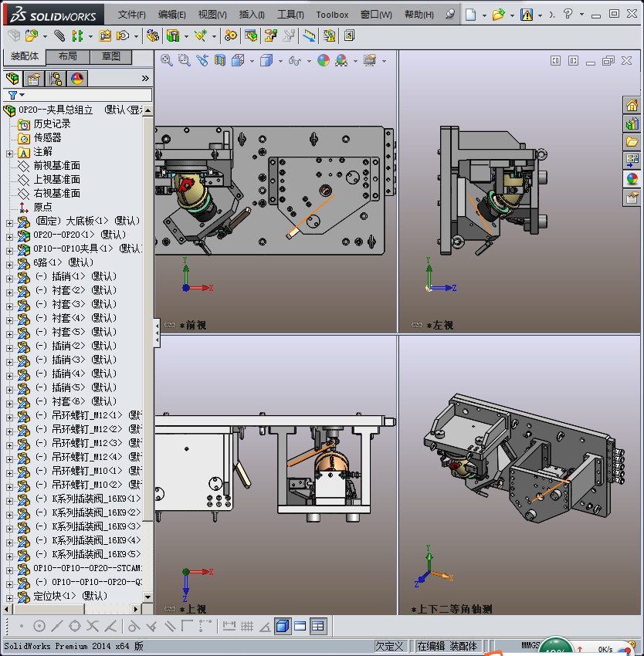
Task: Open the 文件(F) menu
Action: (131, 15)
